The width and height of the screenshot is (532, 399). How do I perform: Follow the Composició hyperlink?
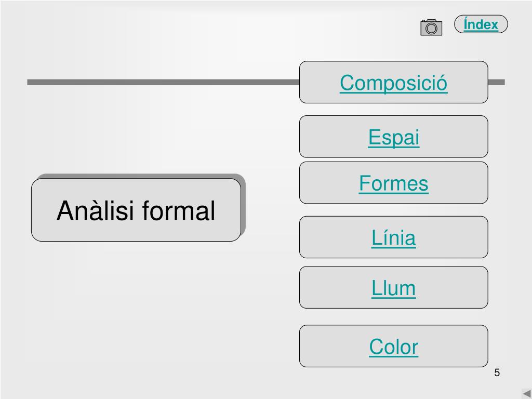(394, 83)
